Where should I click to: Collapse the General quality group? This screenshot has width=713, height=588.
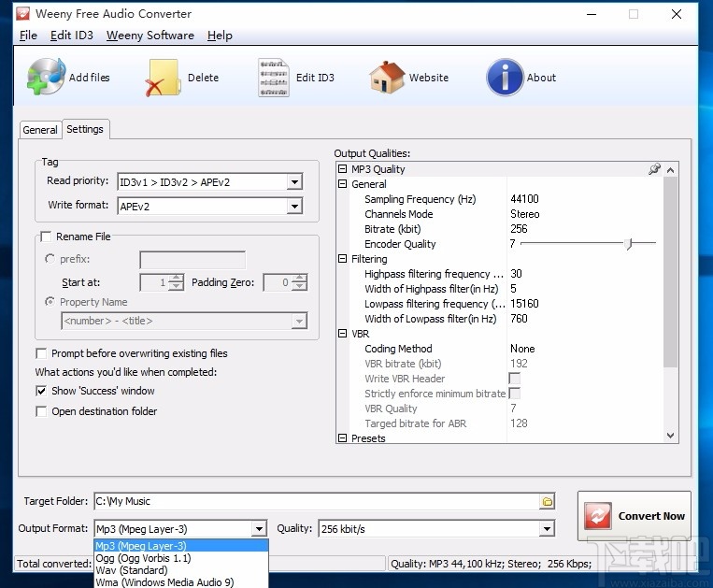[x=342, y=184]
